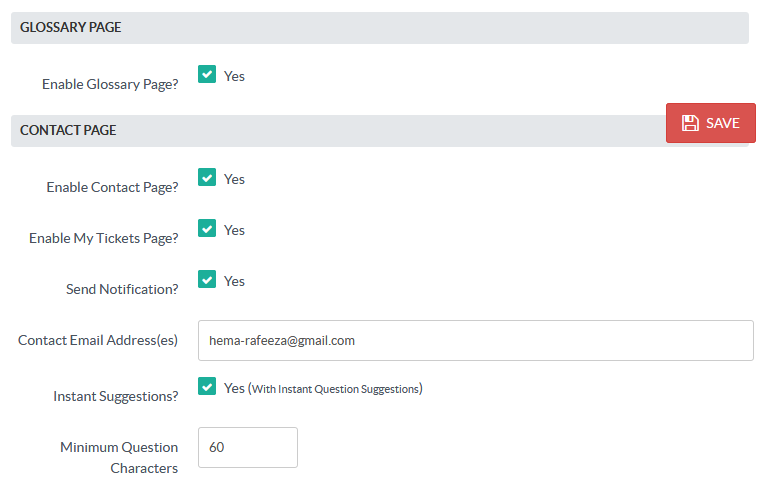The width and height of the screenshot is (764, 481).
Task: Click the floppy disk icon on Save
Action: coord(690,123)
